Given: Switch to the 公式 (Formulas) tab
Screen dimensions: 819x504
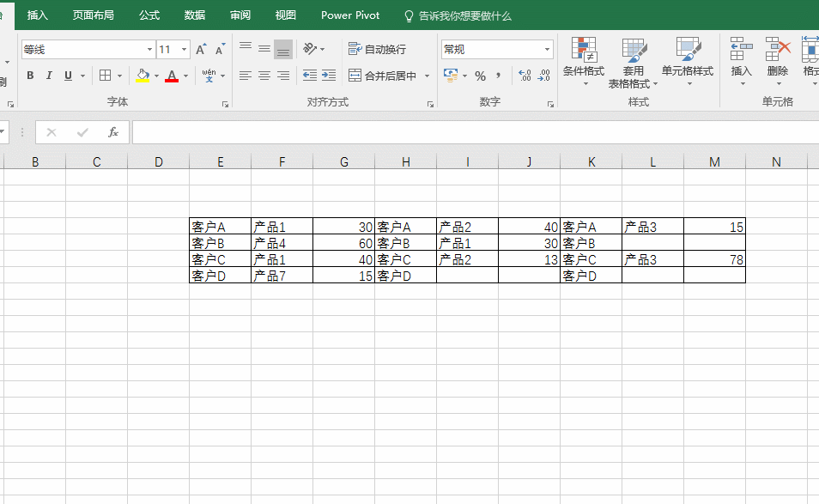Looking at the screenshot, I should click(x=149, y=15).
